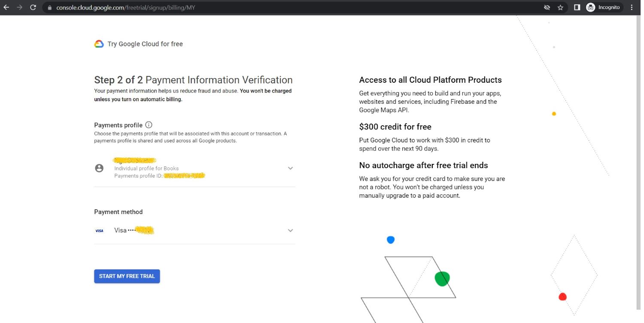
Task: Click the site security lock icon
Action: (x=49, y=7)
